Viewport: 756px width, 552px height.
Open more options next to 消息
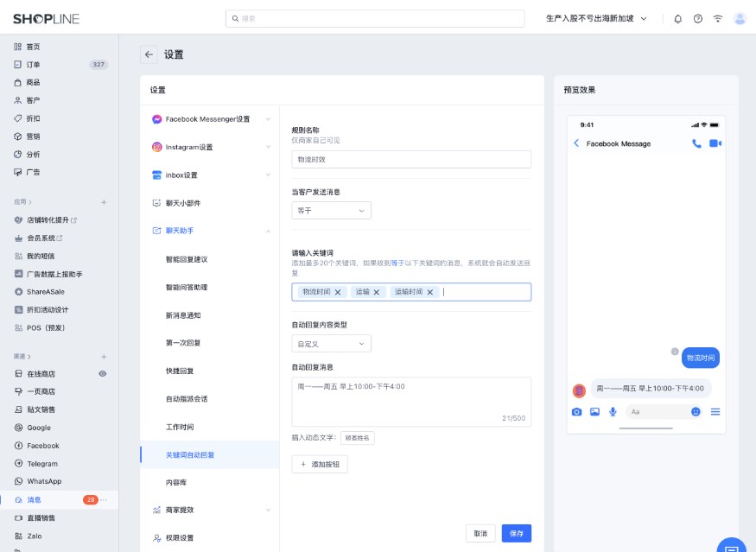tap(103, 500)
